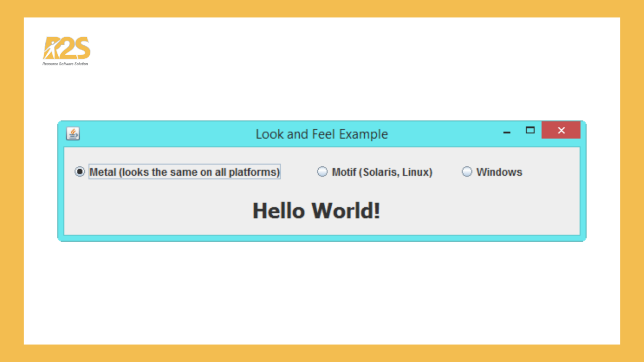The width and height of the screenshot is (644, 362).
Task: Click the white area below the window
Action: click(x=322, y=293)
